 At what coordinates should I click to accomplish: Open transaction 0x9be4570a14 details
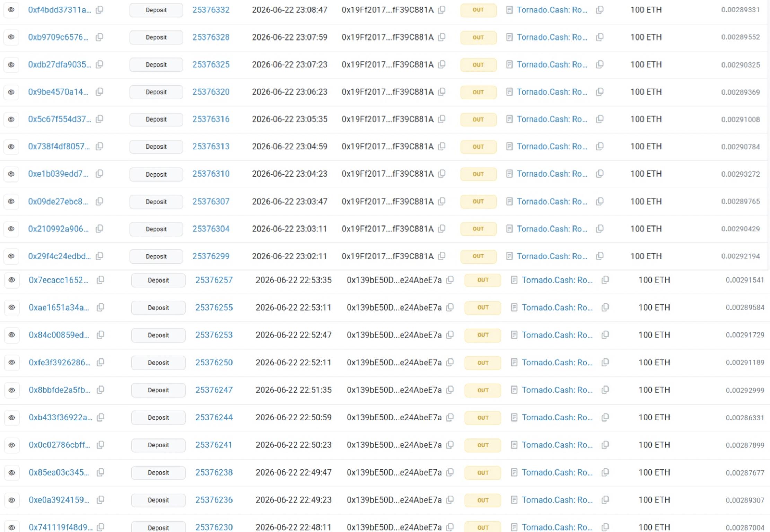coord(58,92)
